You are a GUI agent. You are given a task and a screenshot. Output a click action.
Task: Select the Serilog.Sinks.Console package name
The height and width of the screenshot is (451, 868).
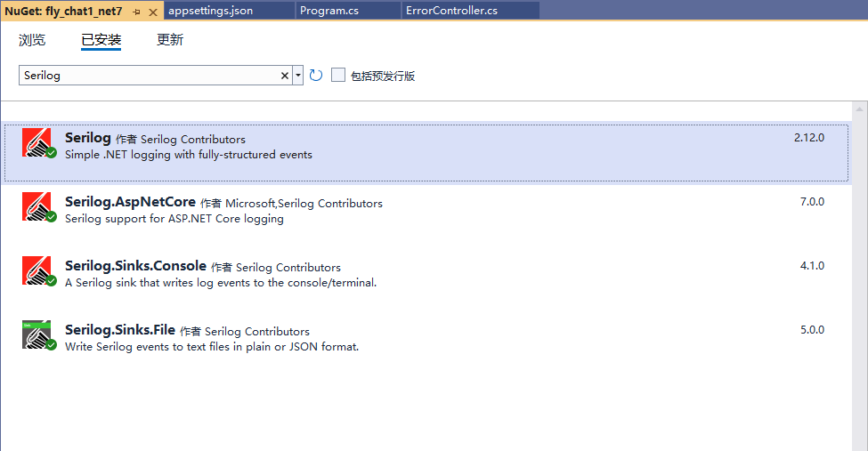coord(135,266)
